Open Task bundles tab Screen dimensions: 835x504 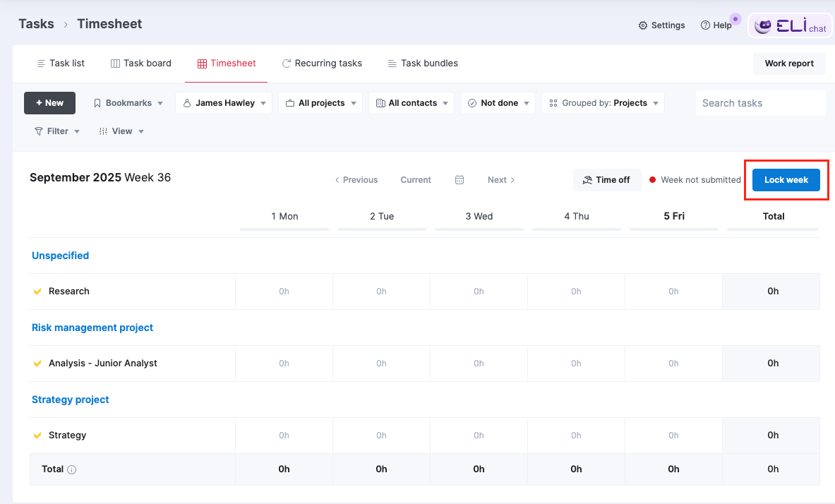pyautogui.click(x=422, y=64)
